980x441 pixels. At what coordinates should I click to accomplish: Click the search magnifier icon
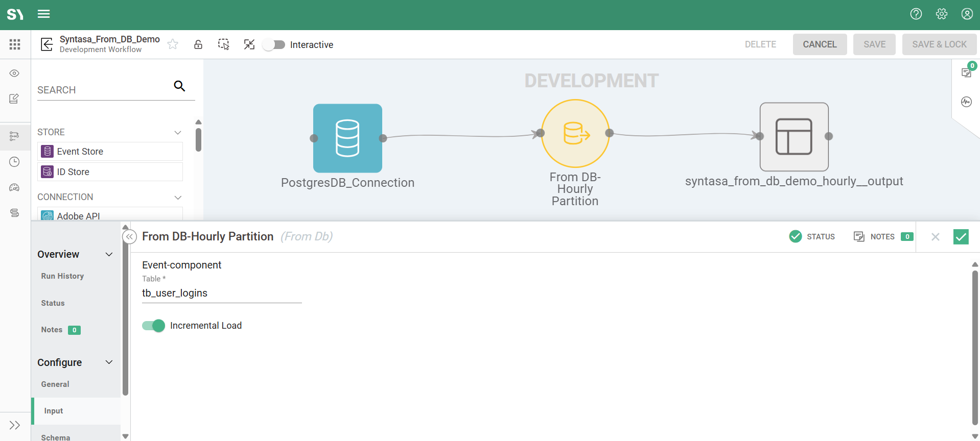179,86
